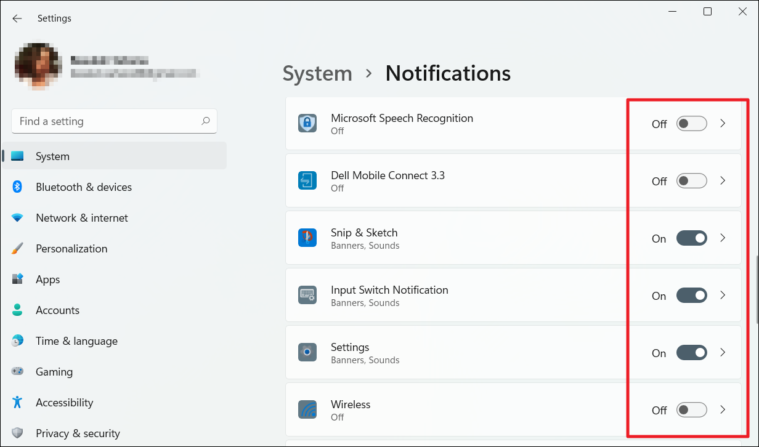Click the Apps icon in sidebar
The width and height of the screenshot is (759, 447).
pyautogui.click(x=17, y=279)
